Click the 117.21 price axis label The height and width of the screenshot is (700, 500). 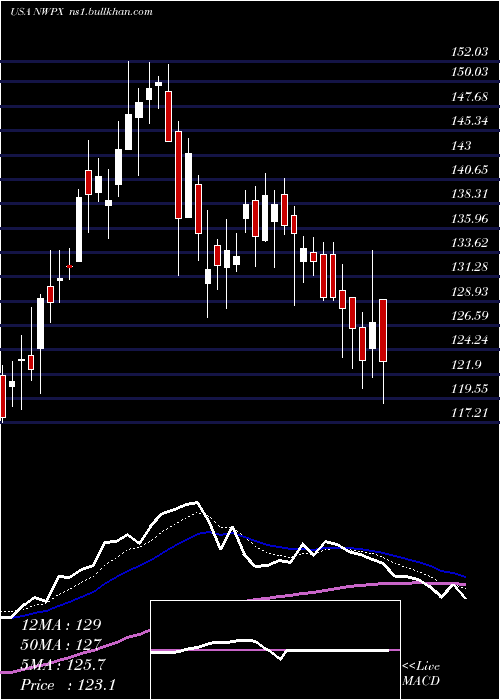pos(469,413)
